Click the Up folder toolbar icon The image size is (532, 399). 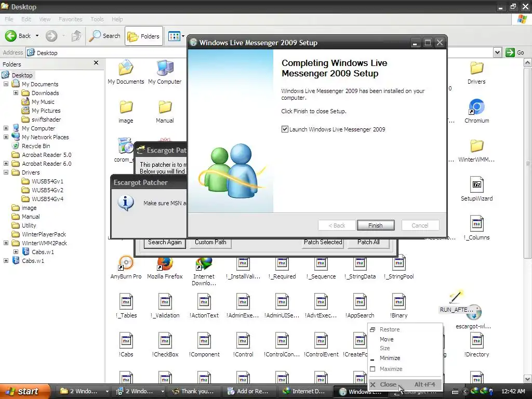coord(76,36)
